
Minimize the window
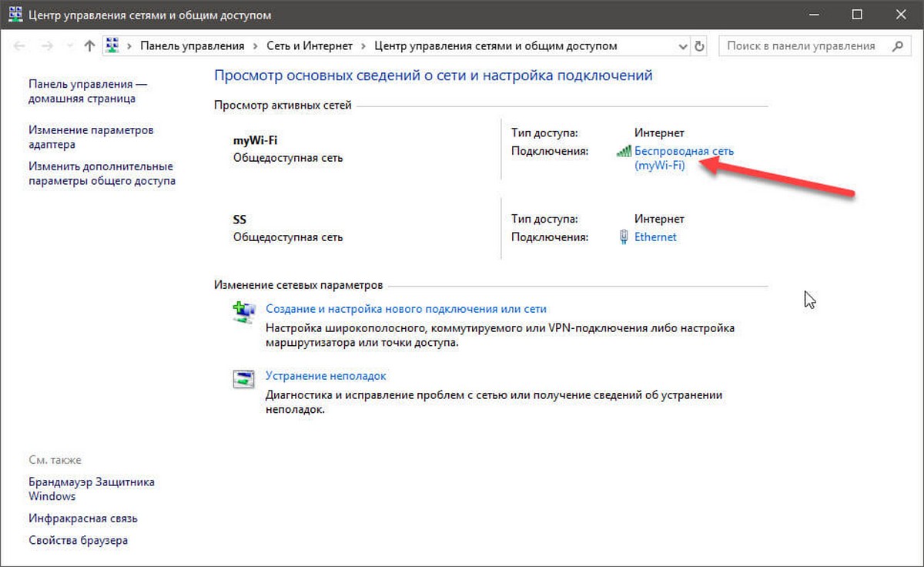tap(815, 15)
